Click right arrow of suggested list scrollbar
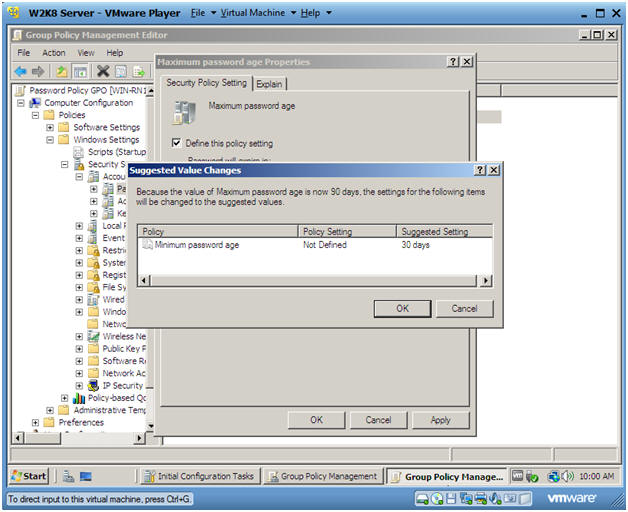 (485, 280)
